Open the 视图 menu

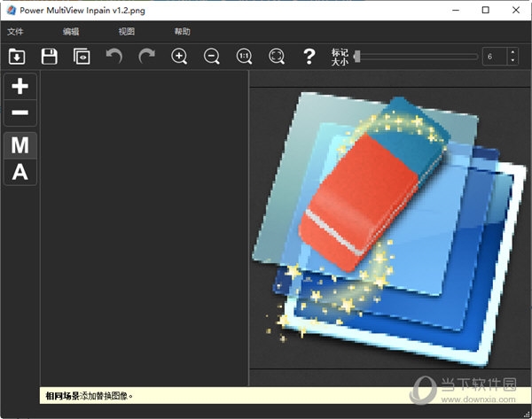126,32
